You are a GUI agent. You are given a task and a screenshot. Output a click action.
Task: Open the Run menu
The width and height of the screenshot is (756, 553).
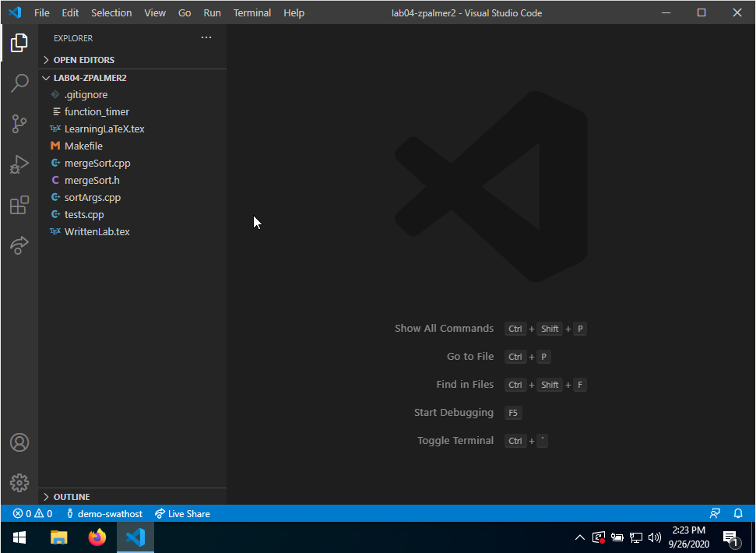coord(212,12)
